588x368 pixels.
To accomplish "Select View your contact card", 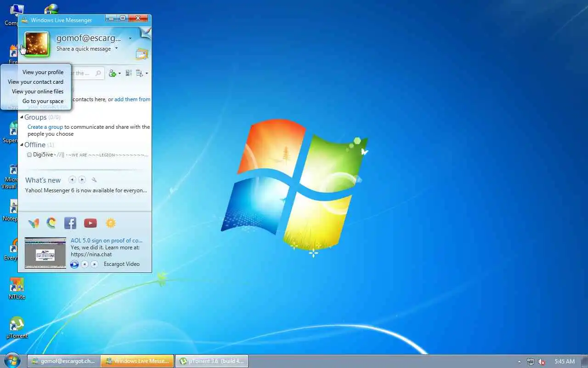I will 35,82.
